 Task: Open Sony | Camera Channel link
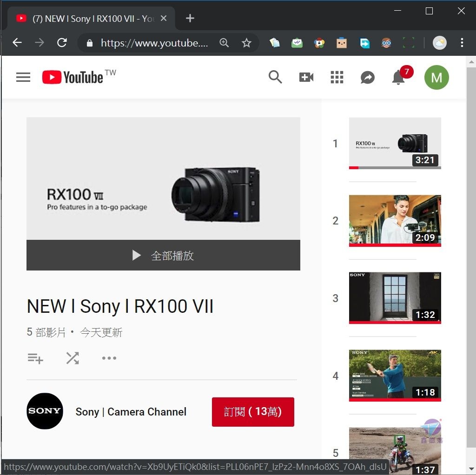coord(131,412)
